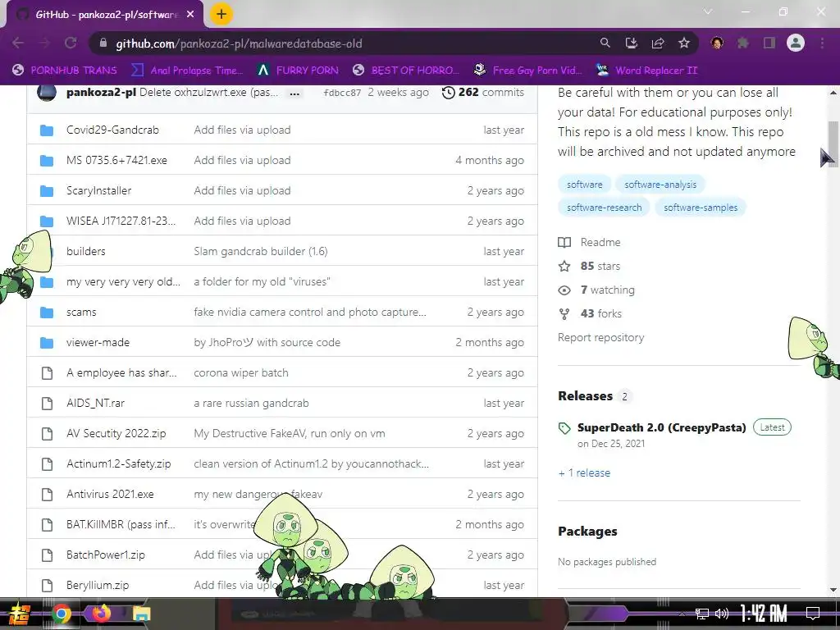Bookmark this page with the star icon
The image size is (840, 630).
coord(684,43)
